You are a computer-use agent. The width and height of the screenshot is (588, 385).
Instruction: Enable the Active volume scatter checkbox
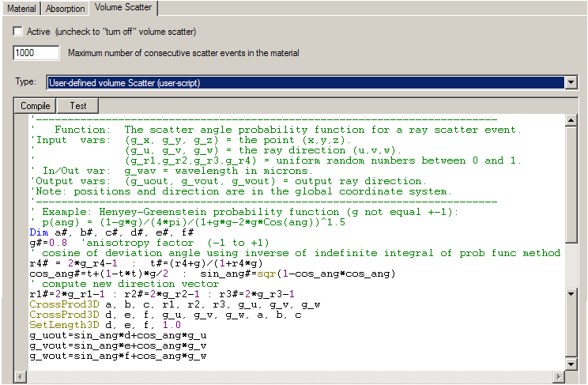[x=18, y=32]
